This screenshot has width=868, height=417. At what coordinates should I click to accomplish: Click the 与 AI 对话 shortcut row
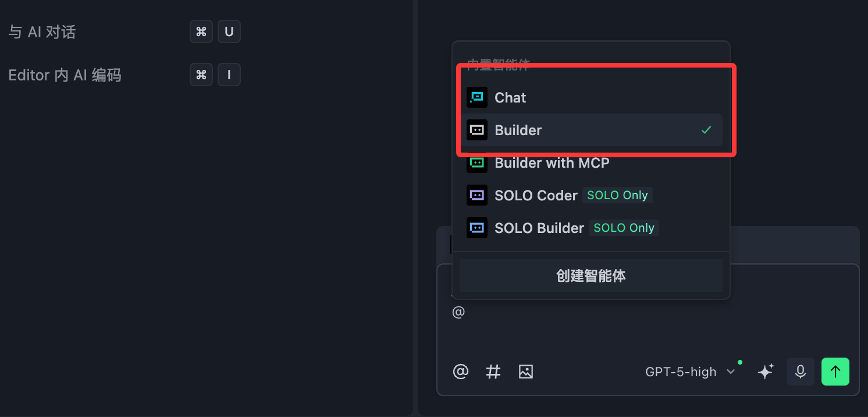pos(42,32)
